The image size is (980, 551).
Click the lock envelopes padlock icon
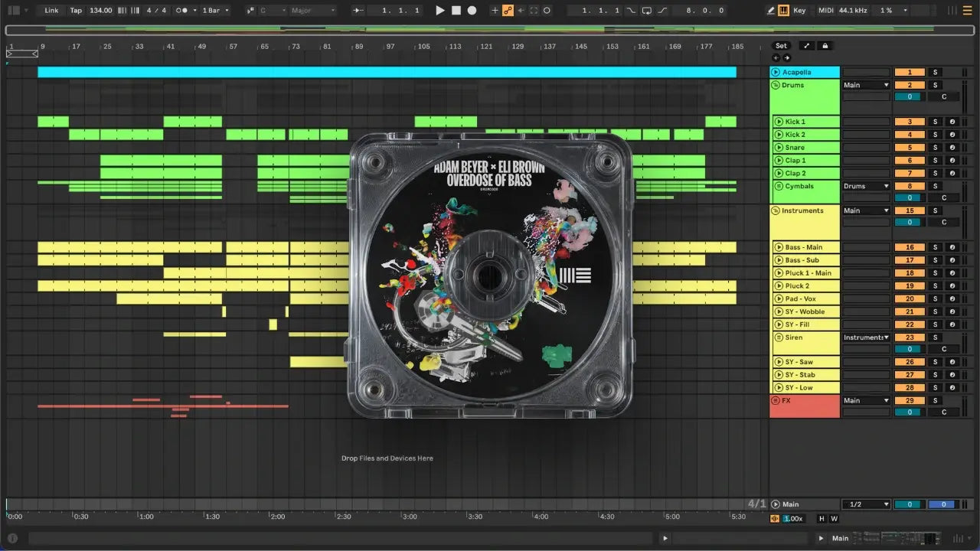coord(825,46)
